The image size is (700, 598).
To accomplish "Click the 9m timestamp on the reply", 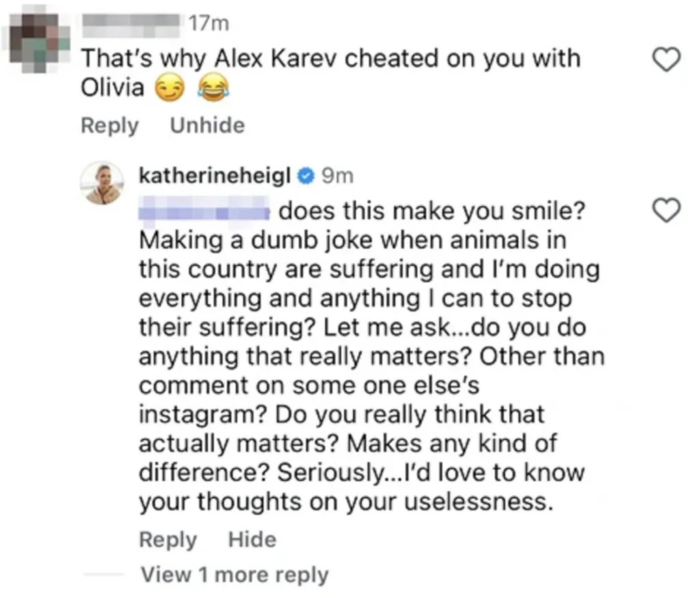I will (336, 175).
